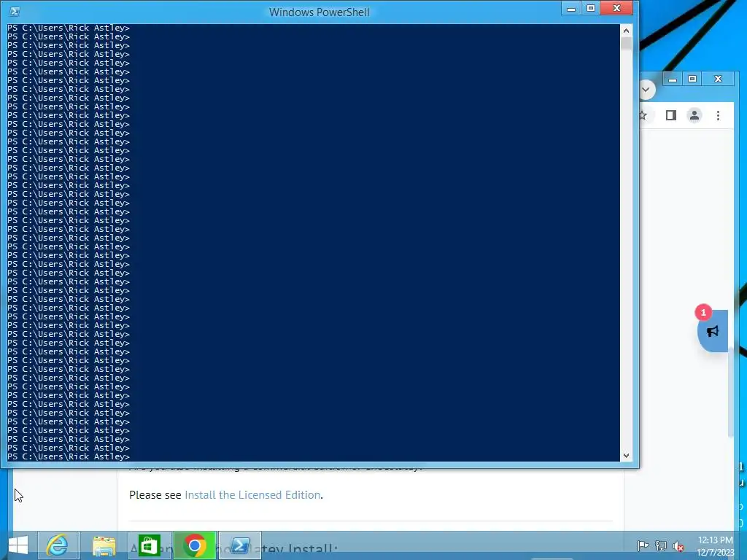The height and width of the screenshot is (560, 747).
Task: Click the red notification badge on megaphone
Action: click(x=703, y=312)
